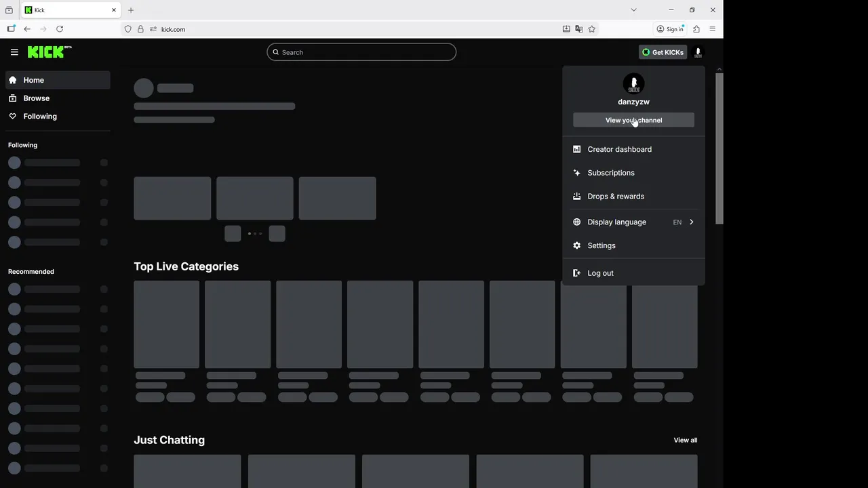Click the Settings gear icon
This screenshot has width=868, height=488.
tap(576, 246)
